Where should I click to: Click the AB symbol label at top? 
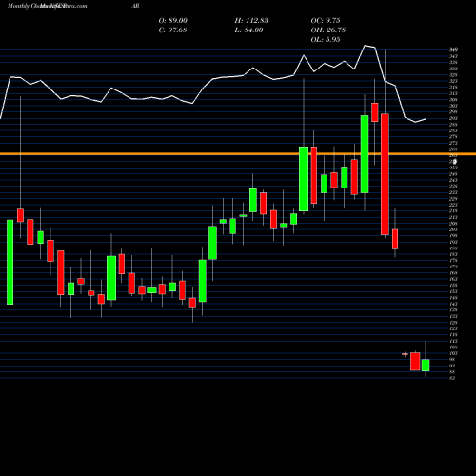[135, 6]
